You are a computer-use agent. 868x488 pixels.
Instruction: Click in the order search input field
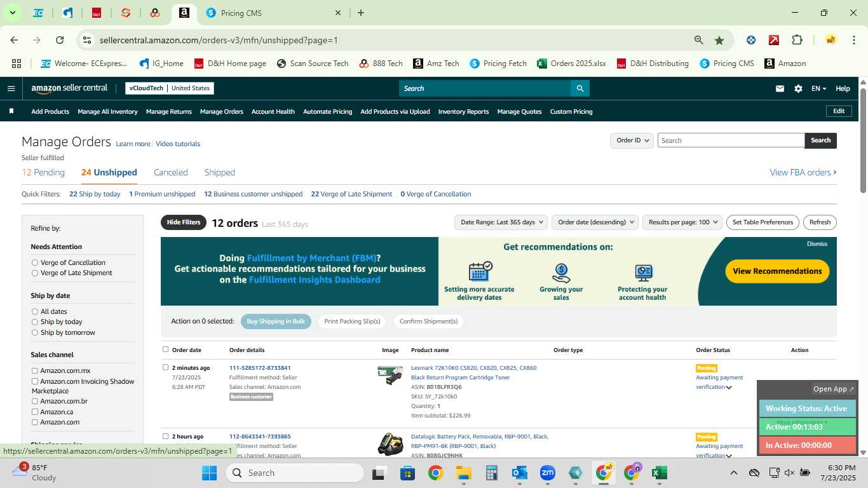click(x=731, y=140)
